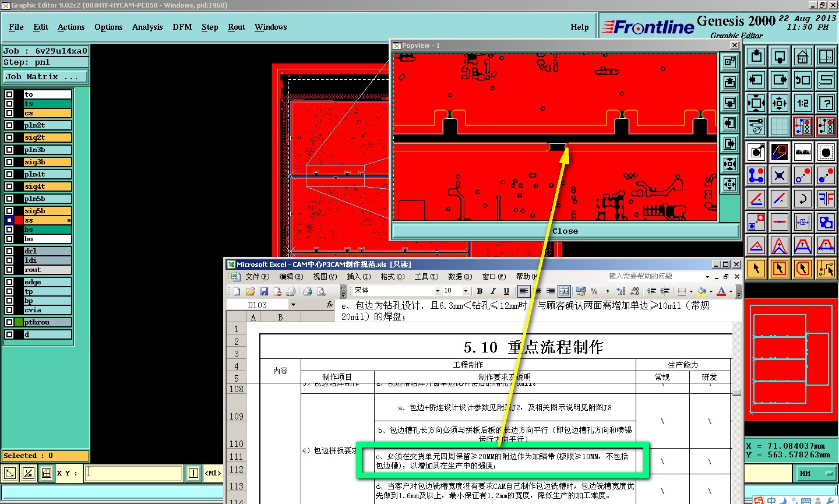Viewport: 839px width, 504px height.
Task: Open the Excel font color dropdown arrow
Action: click(x=731, y=291)
